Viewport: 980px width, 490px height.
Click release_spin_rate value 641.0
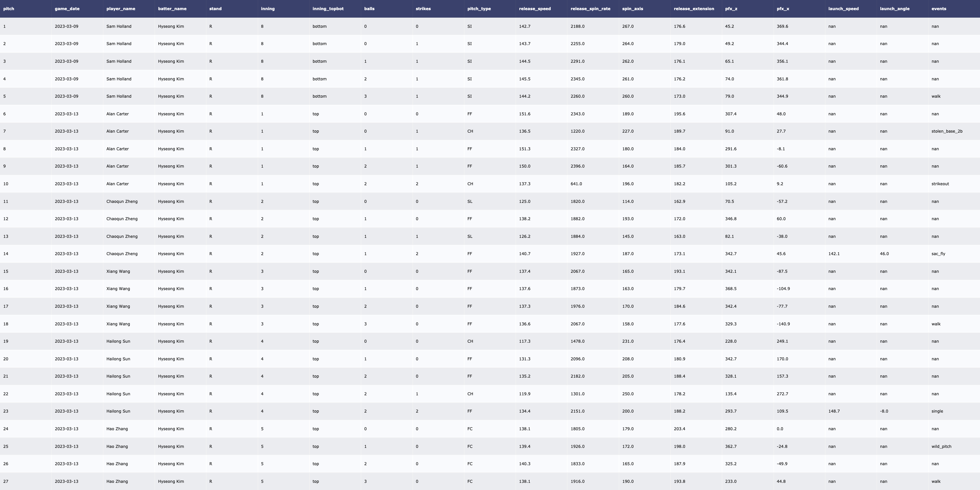[576, 184]
